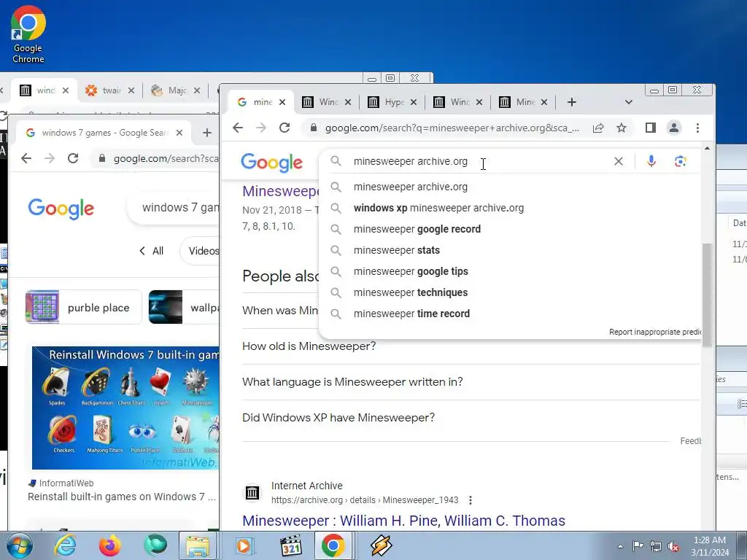The width and height of the screenshot is (747, 560).
Task: Bookmark this page with the star icon
Action: (x=622, y=128)
